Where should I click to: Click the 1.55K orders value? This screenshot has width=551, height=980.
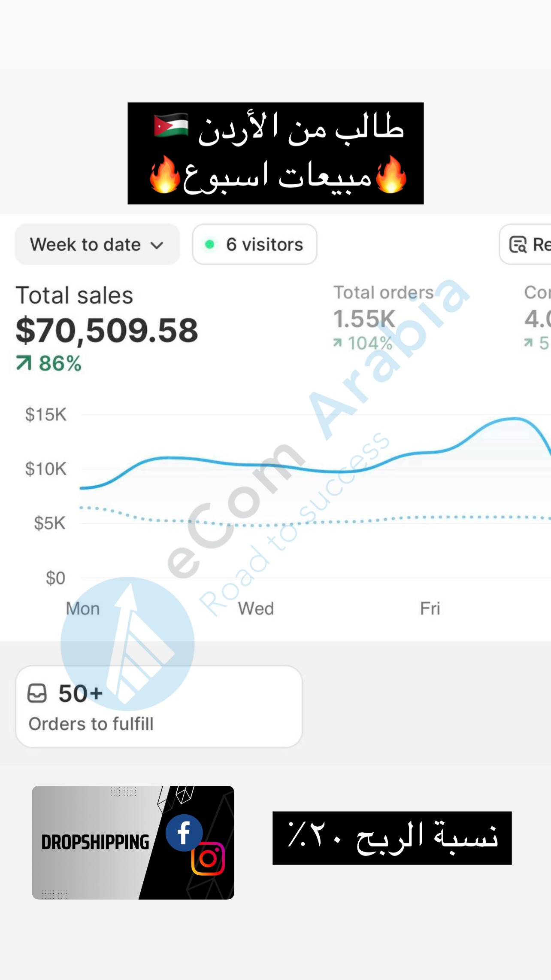[364, 319]
